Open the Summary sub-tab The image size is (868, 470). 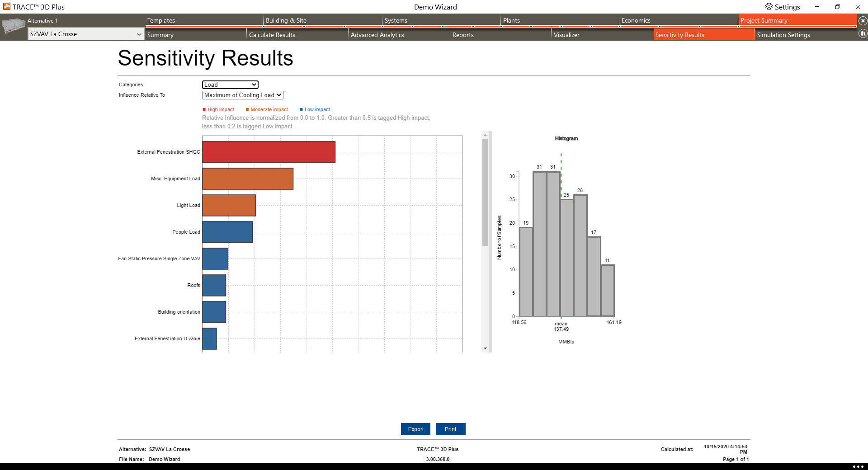tap(196, 35)
